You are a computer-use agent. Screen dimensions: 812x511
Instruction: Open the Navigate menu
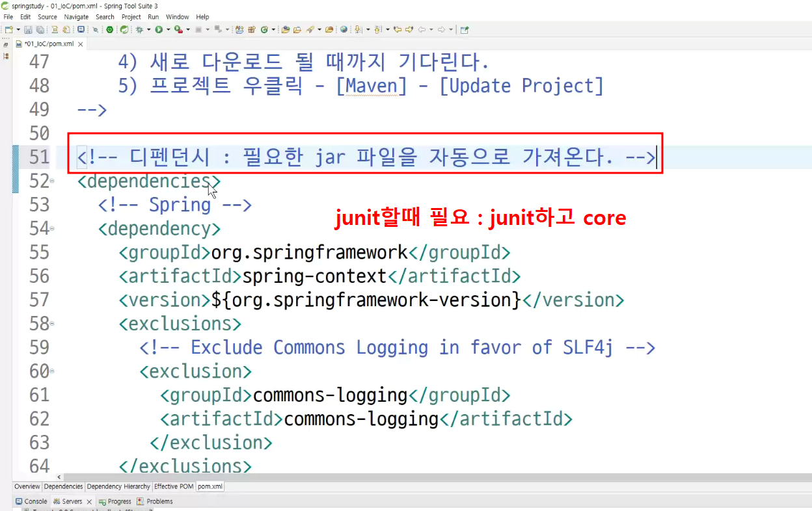click(x=76, y=17)
